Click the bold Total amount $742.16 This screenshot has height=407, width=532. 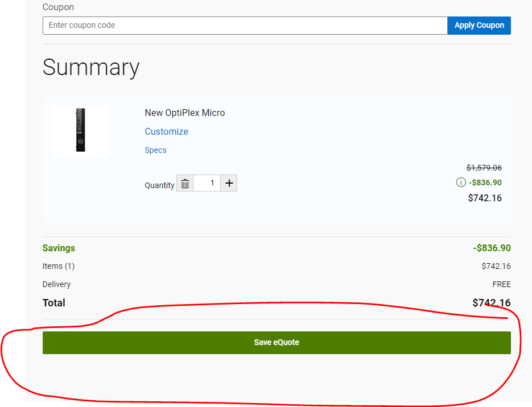point(491,303)
